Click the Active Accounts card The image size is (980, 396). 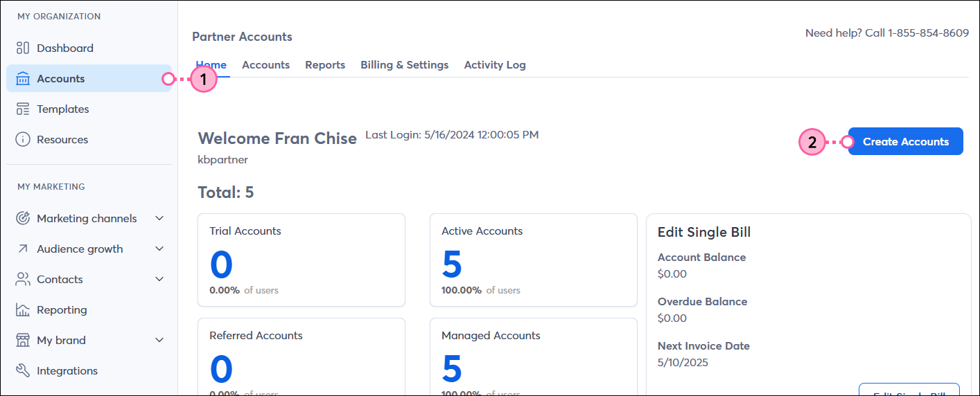click(x=534, y=260)
